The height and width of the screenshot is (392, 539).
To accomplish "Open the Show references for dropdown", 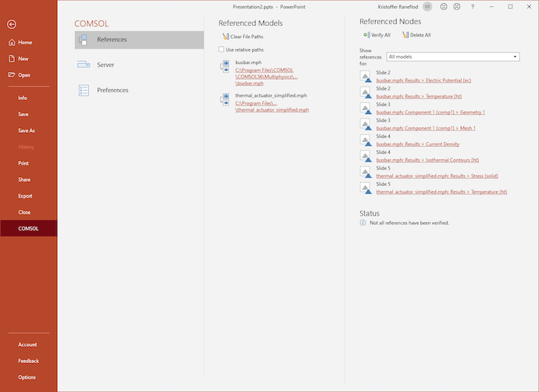I will click(x=453, y=57).
